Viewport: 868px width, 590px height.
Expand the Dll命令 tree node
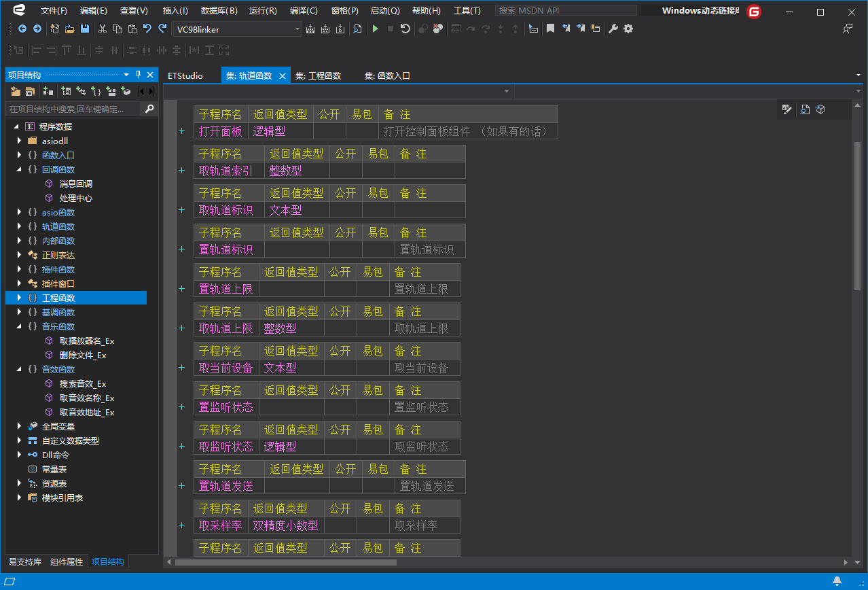point(19,455)
